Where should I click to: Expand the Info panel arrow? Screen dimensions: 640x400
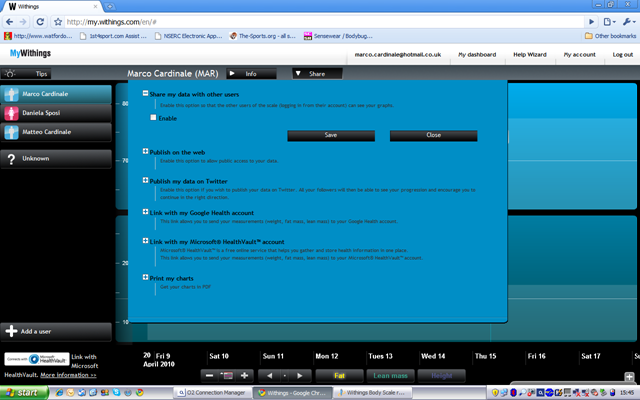pos(232,73)
